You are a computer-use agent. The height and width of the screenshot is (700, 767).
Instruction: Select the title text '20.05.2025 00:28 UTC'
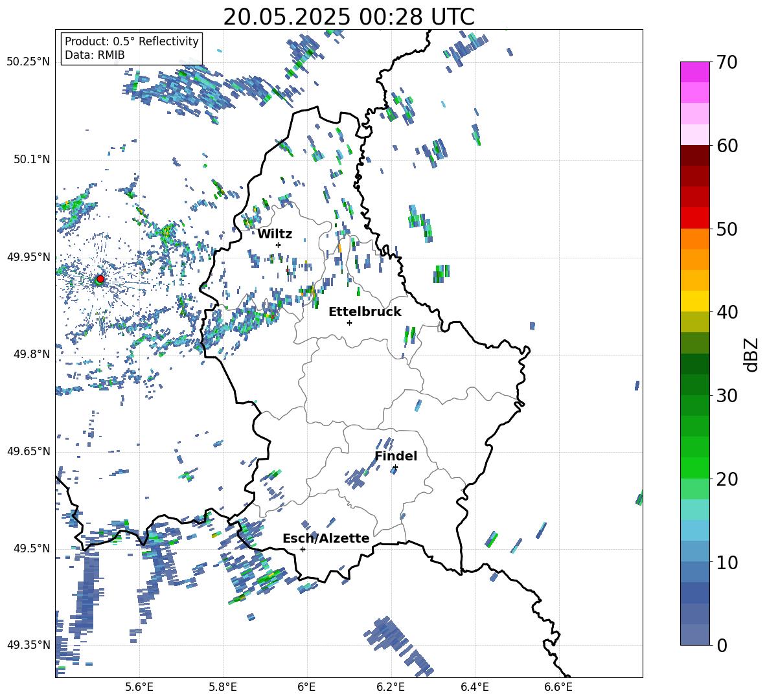pyautogui.click(x=349, y=17)
